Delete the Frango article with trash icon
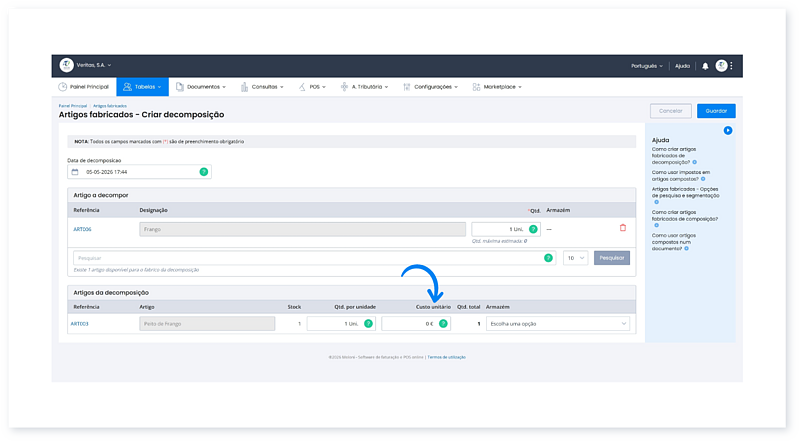 tap(622, 228)
